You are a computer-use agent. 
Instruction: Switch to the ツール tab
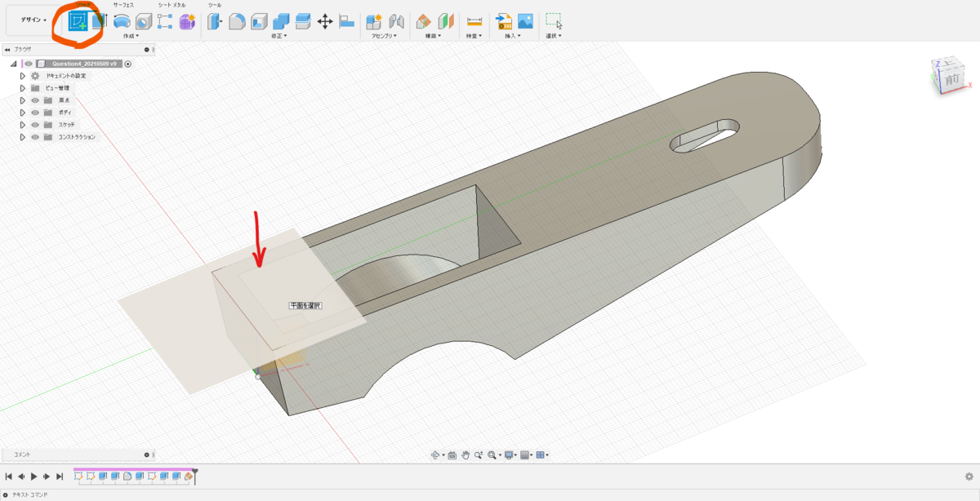point(215,5)
